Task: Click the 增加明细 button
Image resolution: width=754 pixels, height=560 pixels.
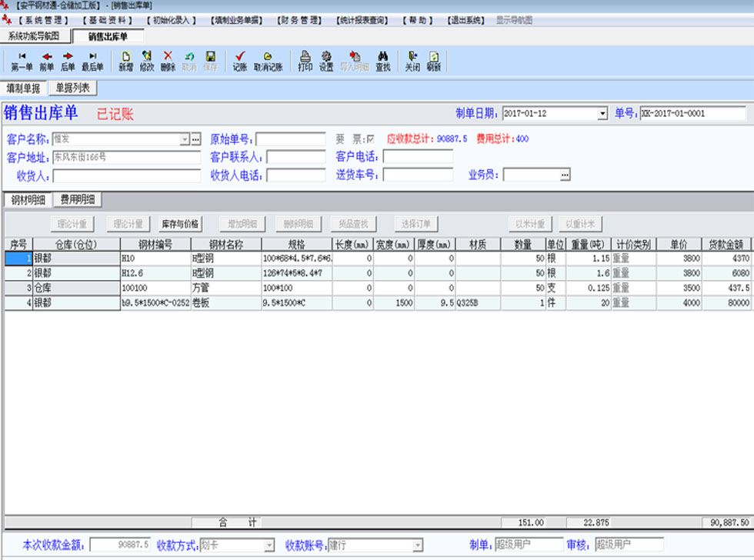Action: (242, 224)
